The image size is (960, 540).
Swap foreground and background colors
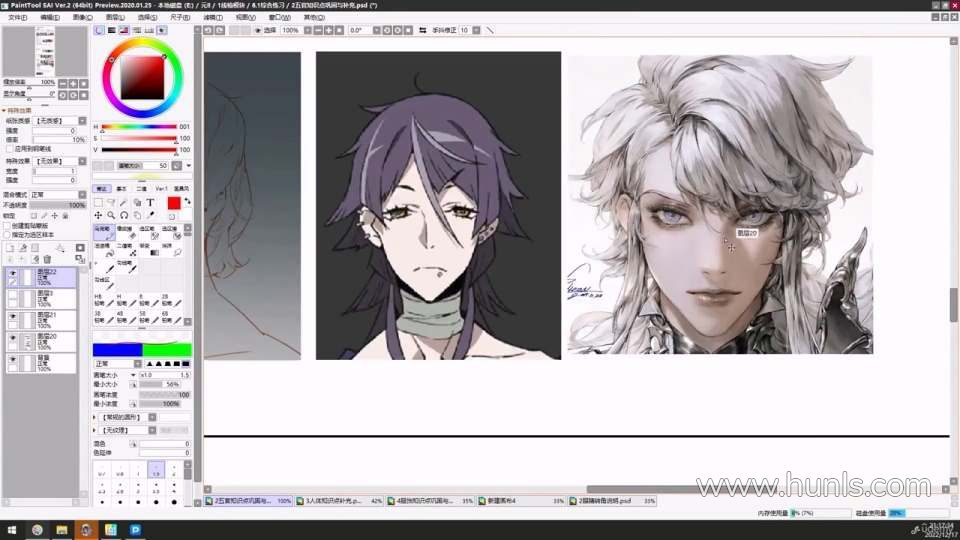tap(187, 201)
